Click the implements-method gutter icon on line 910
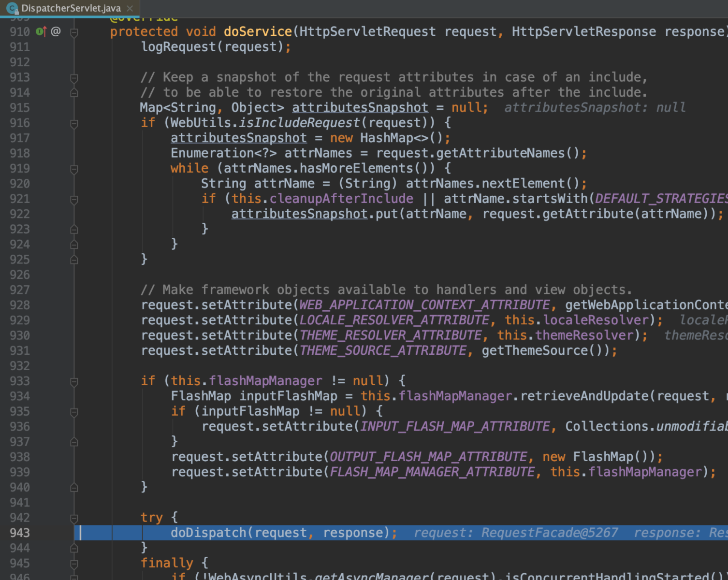This screenshot has height=580, width=728. (x=41, y=32)
